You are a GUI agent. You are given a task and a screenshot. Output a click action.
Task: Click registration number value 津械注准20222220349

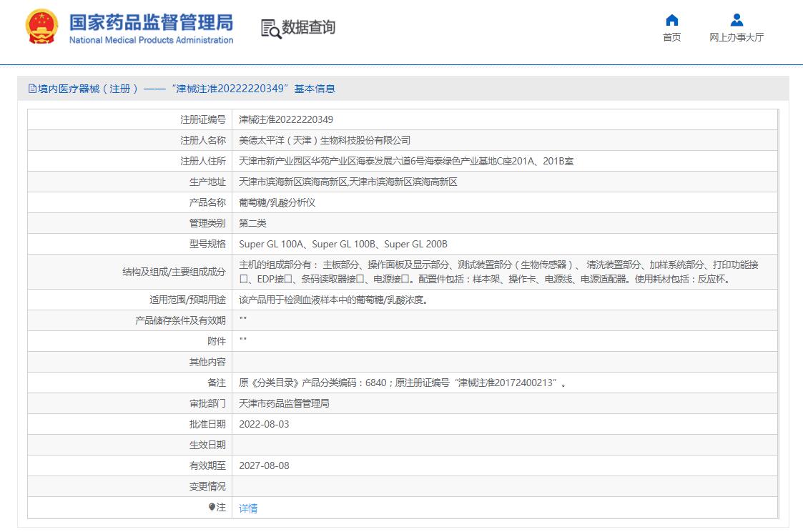pyautogui.click(x=286, y=119)
